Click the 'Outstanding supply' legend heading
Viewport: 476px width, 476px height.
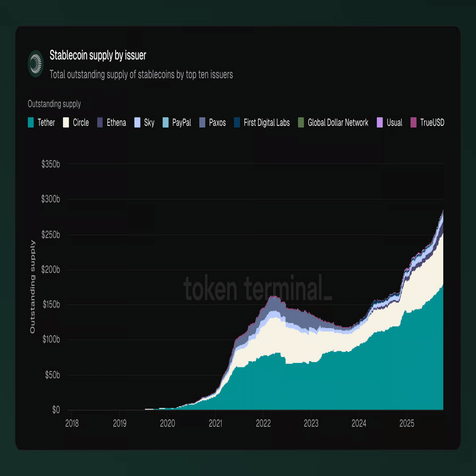coord(54,104)
